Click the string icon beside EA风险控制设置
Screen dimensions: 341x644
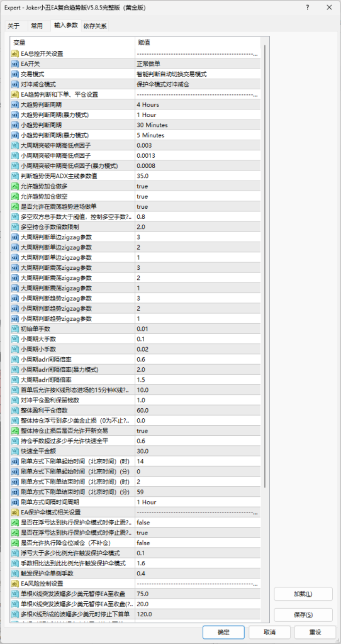pyautogui.click(x=15, y=583)
